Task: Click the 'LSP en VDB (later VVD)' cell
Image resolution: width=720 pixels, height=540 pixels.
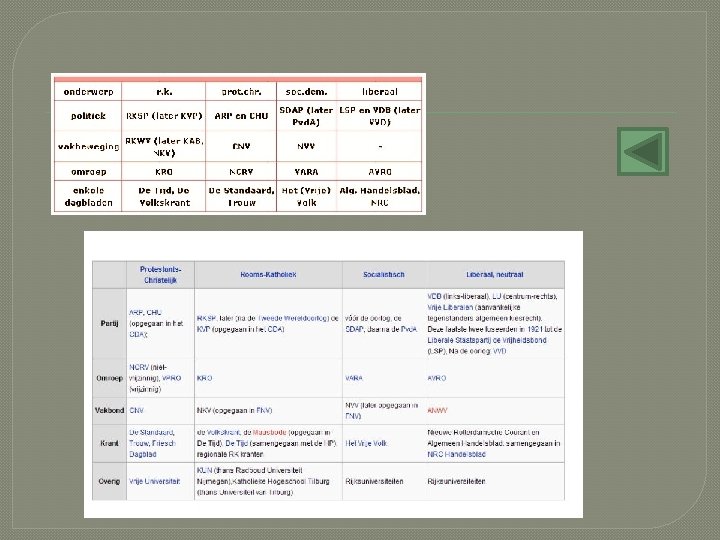Action: 379,116
